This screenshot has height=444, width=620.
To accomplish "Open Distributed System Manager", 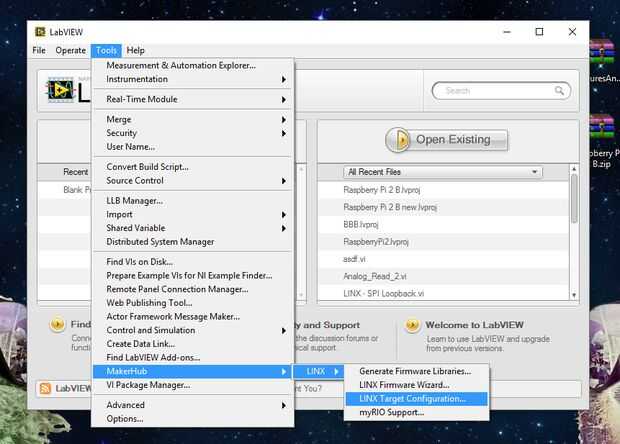I will point(193,242).
